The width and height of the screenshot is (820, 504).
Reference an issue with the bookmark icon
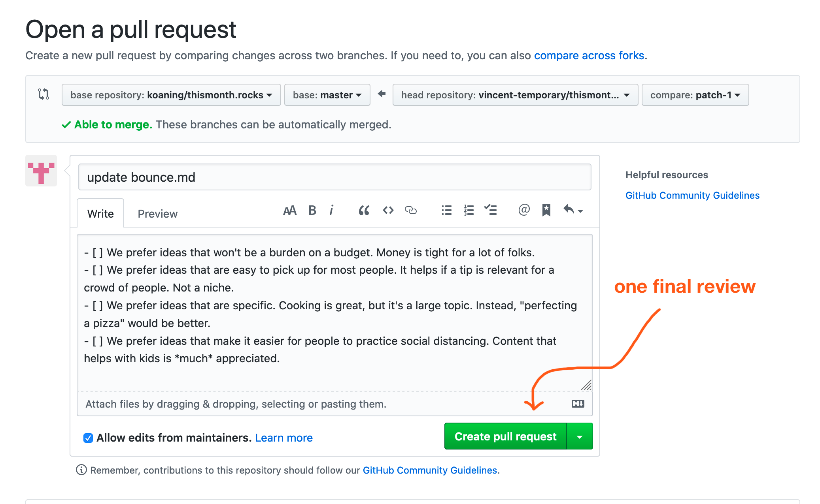tap(546, 210)
